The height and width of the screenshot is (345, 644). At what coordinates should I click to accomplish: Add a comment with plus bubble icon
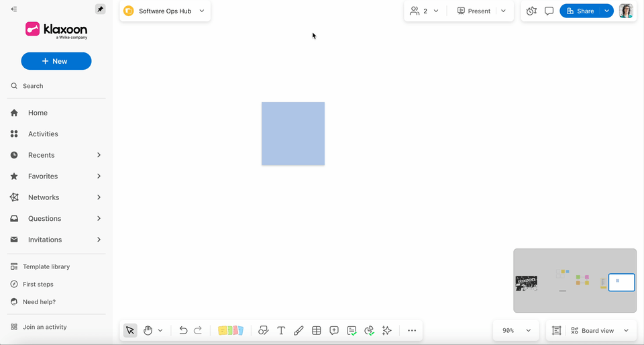[334, 330]
